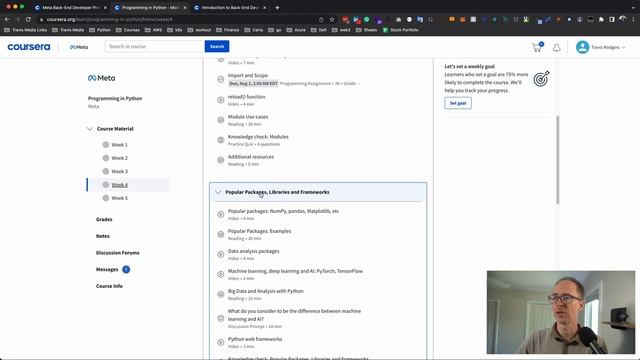Viewport: 640px width, 360px height.
Task: Click the Meta logo in the sidebar
Action: pyautogui.click(x=102, y=78)
